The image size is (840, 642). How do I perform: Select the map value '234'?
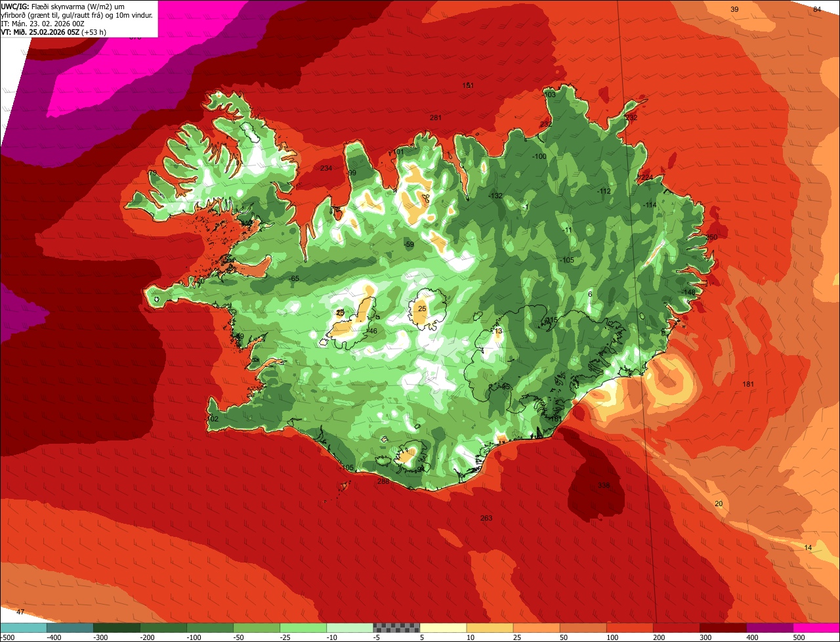tap(326, 168)
